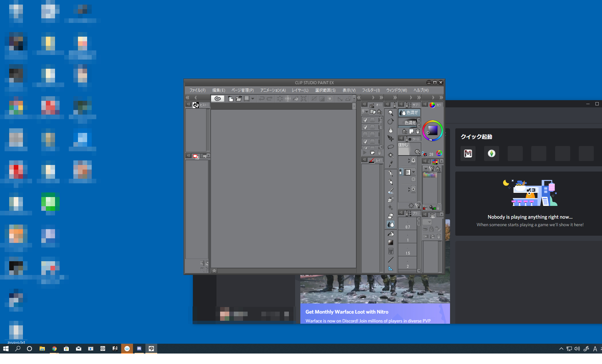The height and width of the screenshot is (364, 602).
Task: Uncheck the first auto action checkbox
Action: point(365,120)
